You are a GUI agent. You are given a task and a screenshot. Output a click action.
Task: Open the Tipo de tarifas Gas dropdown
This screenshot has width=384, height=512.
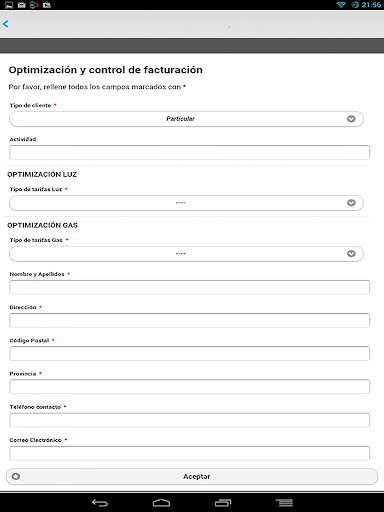pyautogui.click(x=186, y=254)
